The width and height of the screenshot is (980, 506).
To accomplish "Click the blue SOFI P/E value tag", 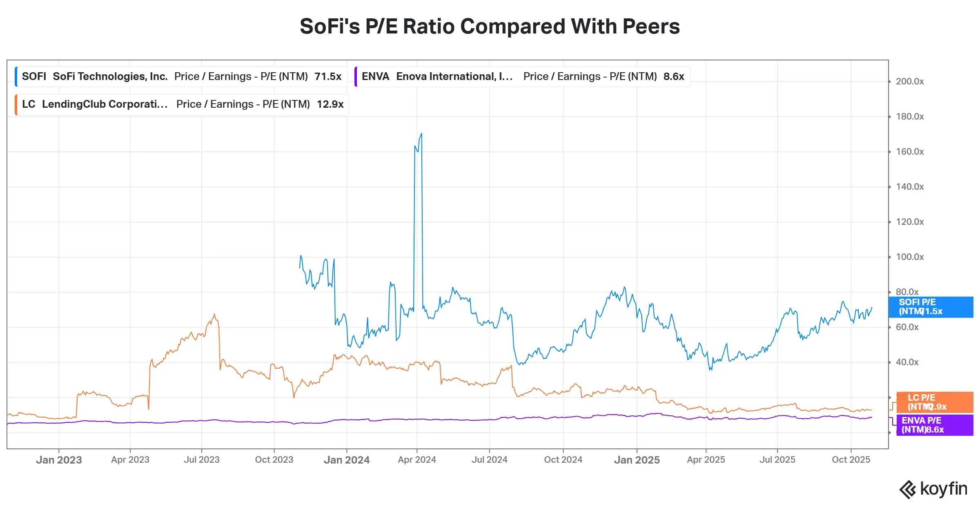I will click(931, 307).
